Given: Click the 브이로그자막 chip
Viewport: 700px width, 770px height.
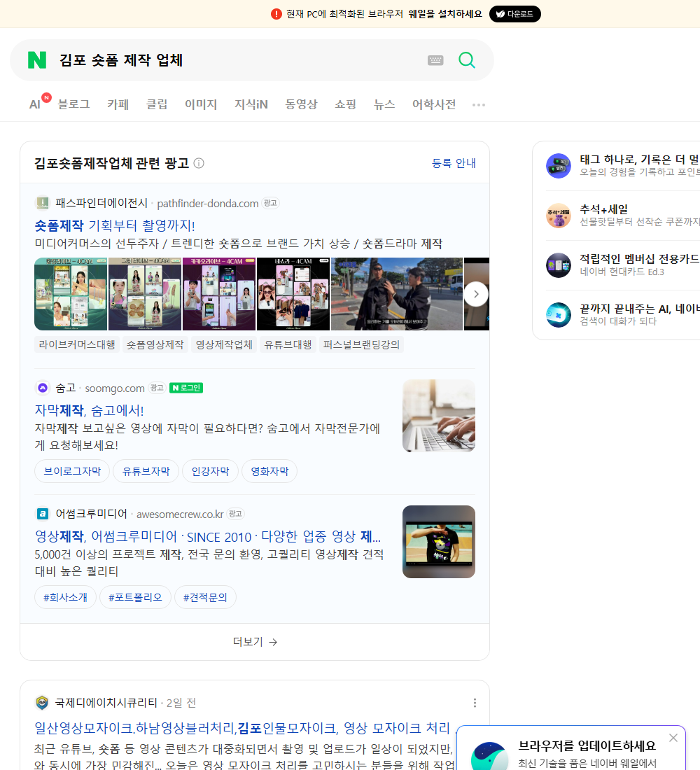Looking at the screenshot, I should (x=72, y=471).
